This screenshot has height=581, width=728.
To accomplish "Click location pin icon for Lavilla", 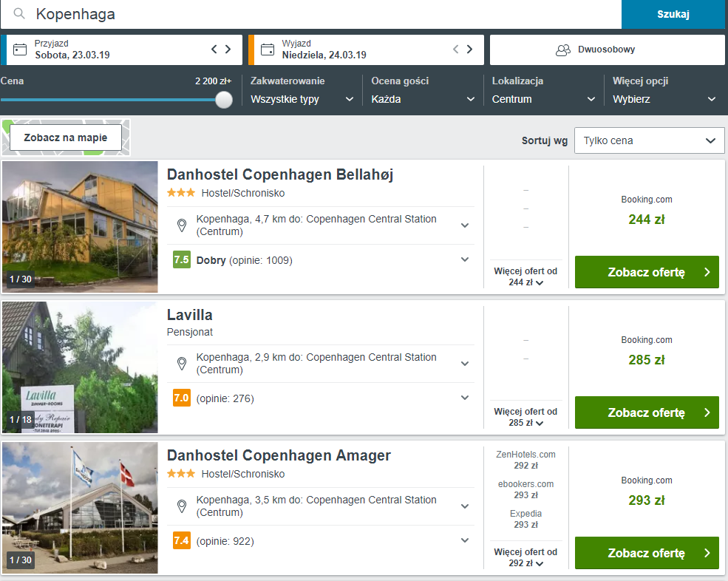I will pos(182,364).
